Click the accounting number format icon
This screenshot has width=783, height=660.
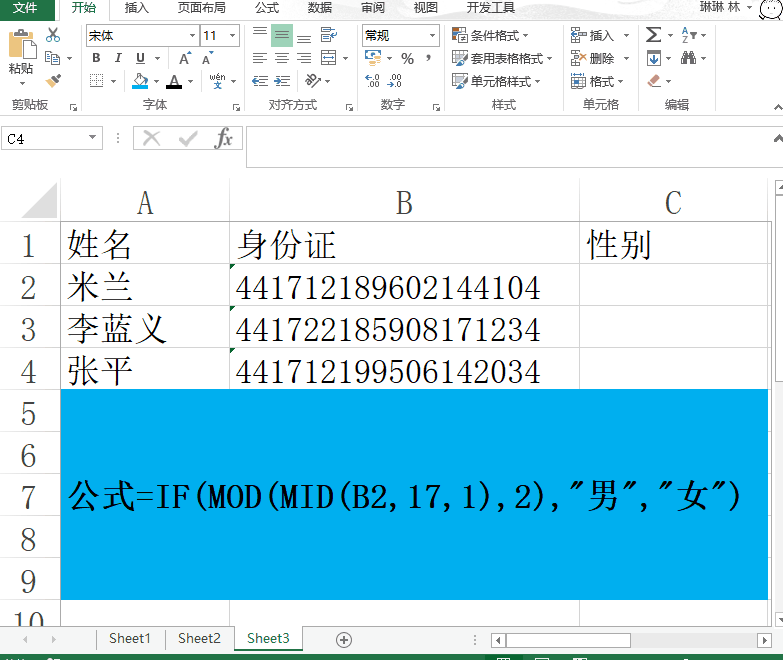pyautogui.click(x=373, y=58)
